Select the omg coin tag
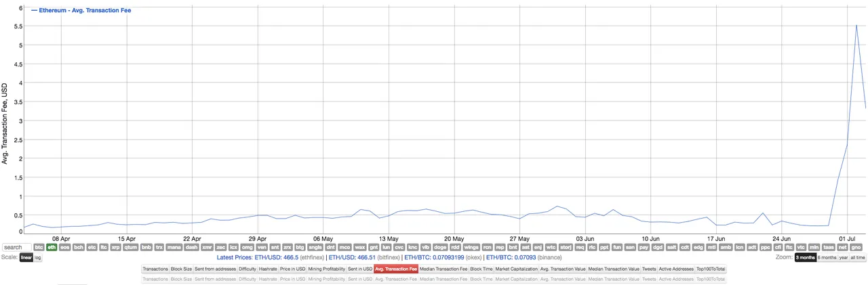Screen dimensions: 868x285 coord(248,247)
